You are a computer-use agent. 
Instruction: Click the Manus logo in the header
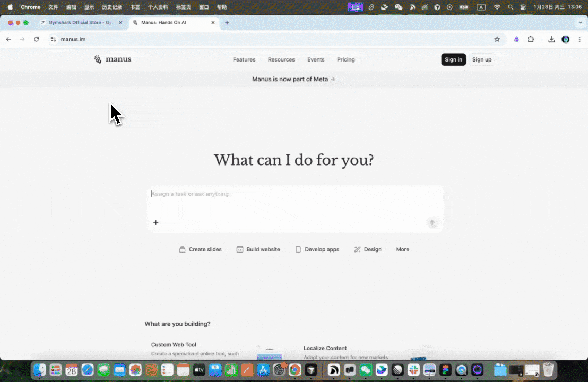(113, 59)
